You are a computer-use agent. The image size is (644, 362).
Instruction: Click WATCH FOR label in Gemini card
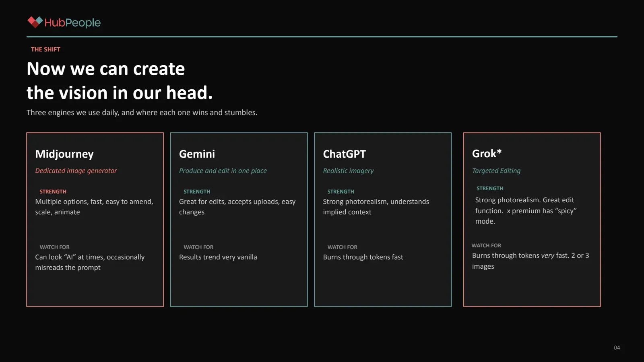(198, 247)
